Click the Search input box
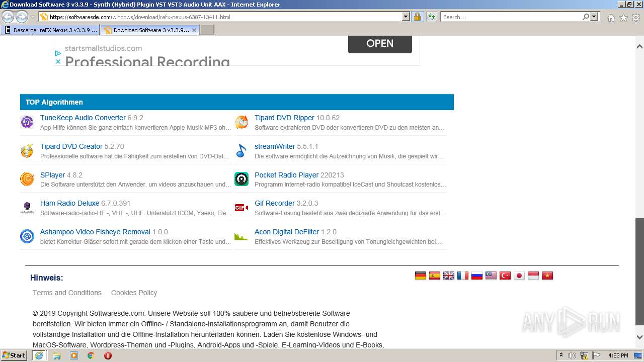This screenshot has height=362, width=644. coord(511,17)
